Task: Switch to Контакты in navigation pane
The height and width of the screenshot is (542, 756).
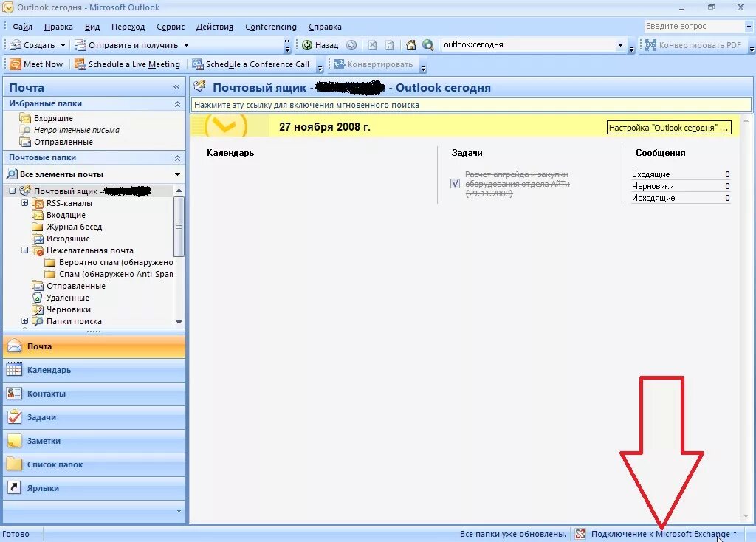Action: pos(94,394)
